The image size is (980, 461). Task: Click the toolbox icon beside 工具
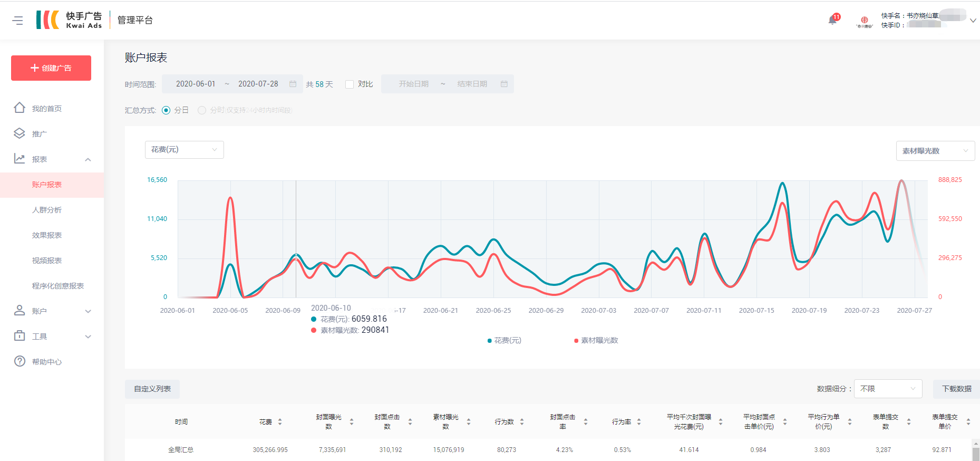point(20,336)
